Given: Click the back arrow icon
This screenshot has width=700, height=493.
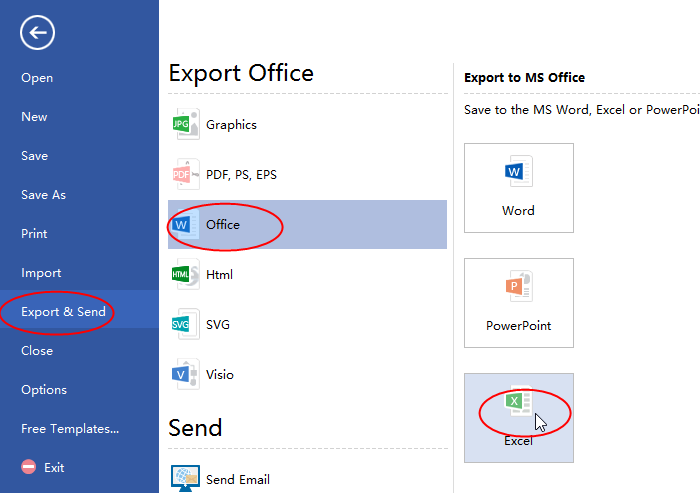Looking at the screenshot, I should coord(37,33).
